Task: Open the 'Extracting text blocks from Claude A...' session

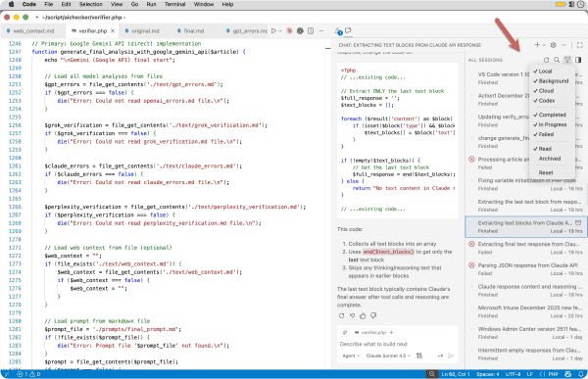Action: [525, 227]
